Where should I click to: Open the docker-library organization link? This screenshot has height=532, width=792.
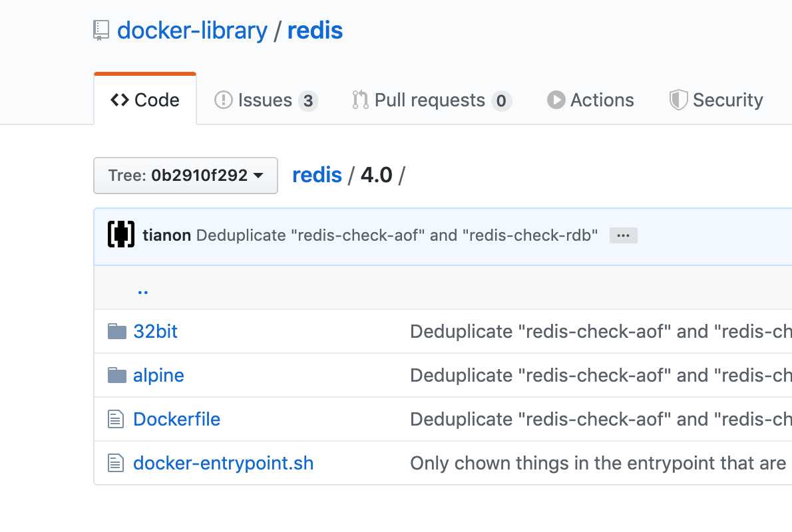(192, 31)
